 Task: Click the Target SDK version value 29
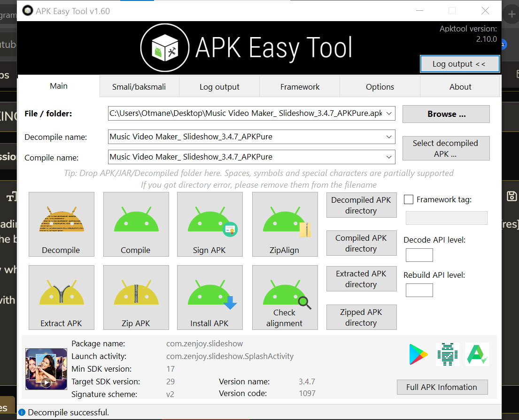click(170, 382)
